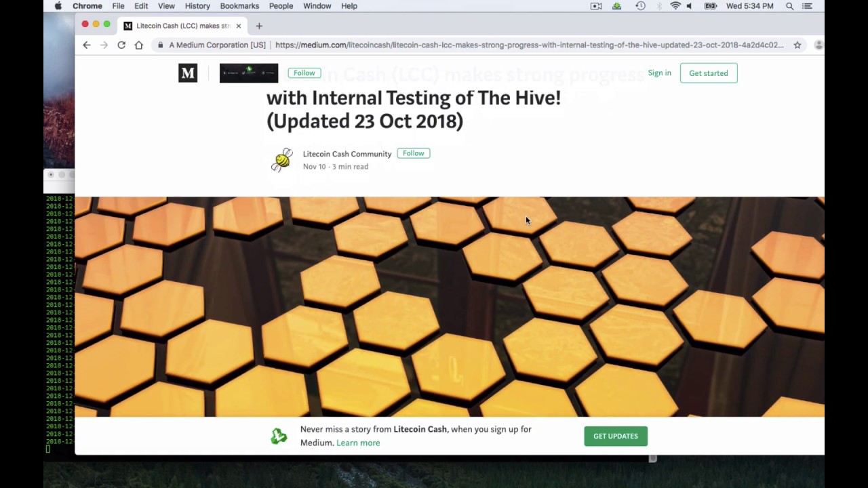Open the Edit menu
This screenshot has width=868, height=488.
click(x=141, y=6)
